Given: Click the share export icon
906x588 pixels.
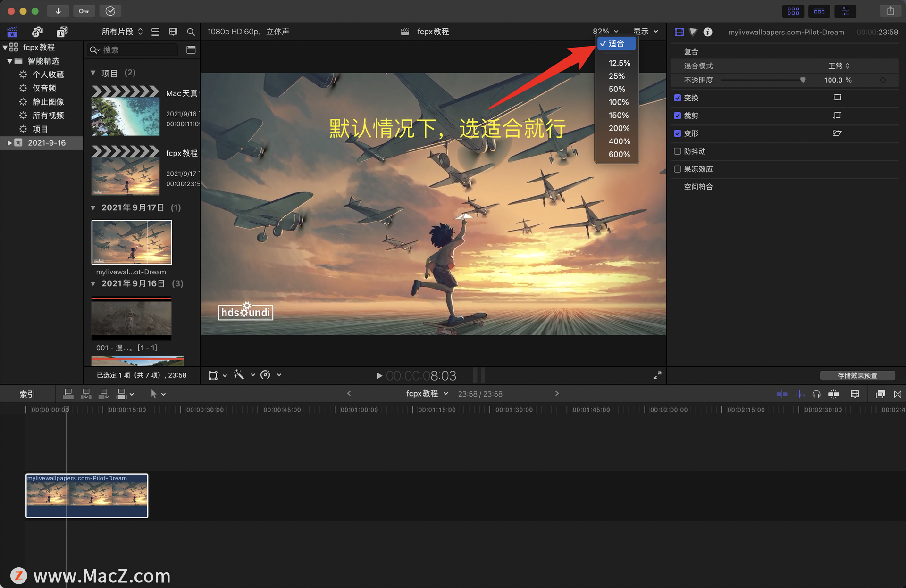Looking at the screenshot, I should (x=890, y=11).
